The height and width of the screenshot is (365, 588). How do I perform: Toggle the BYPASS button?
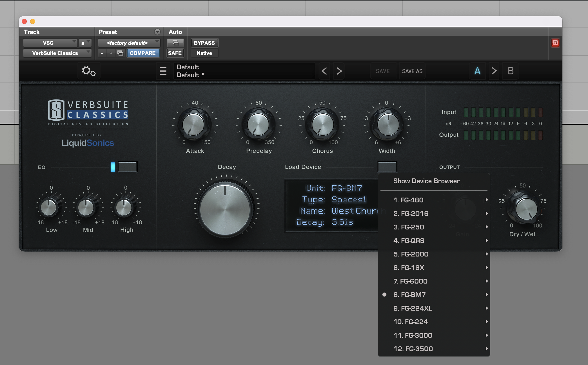coord(204,43)
